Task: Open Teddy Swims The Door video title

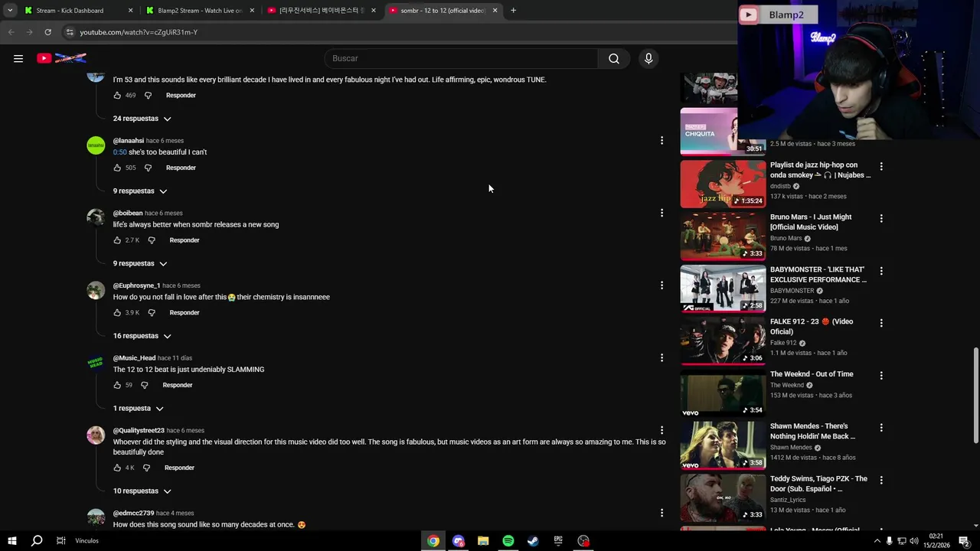Action: [x=818, y=484]
